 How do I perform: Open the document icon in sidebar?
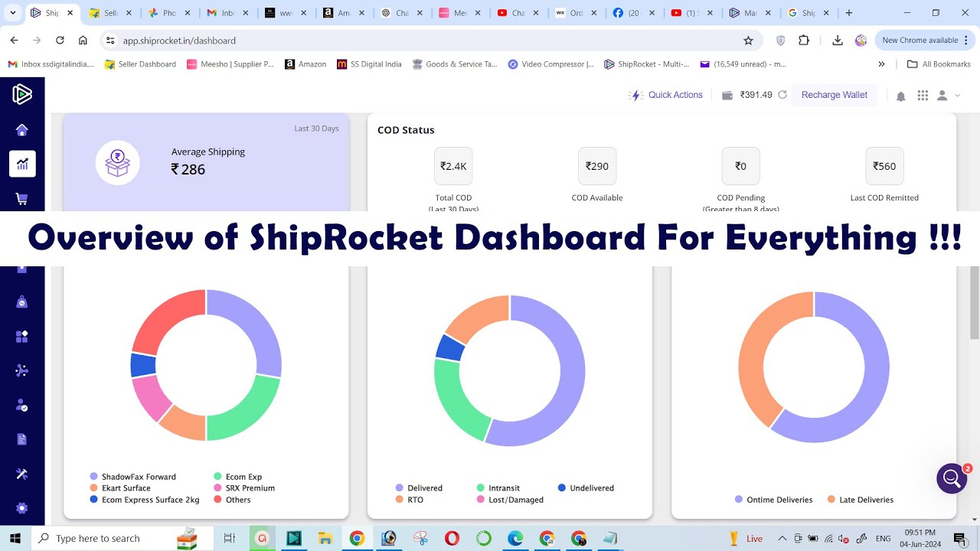click(x=22, y=439)
